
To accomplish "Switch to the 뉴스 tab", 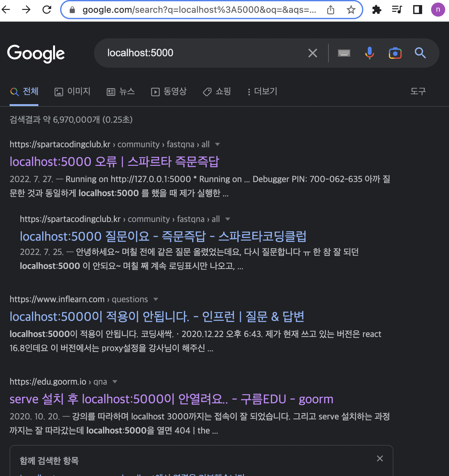I will point(121,92).
